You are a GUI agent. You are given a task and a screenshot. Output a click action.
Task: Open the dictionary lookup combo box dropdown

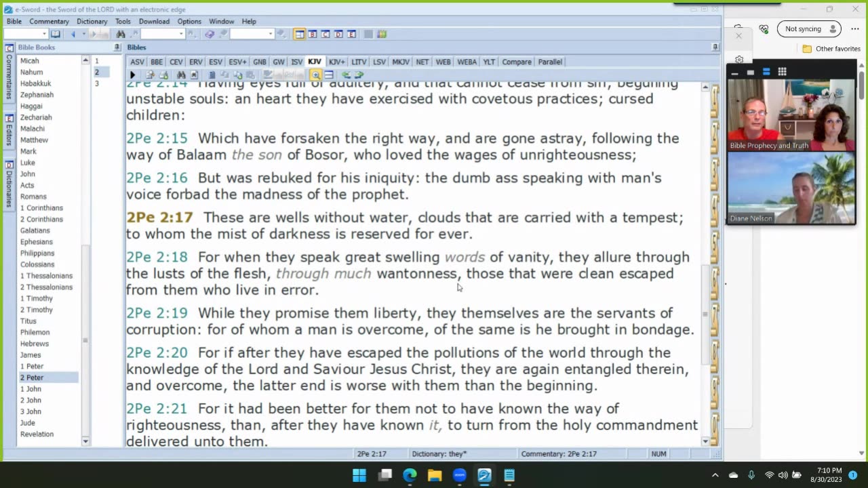point(270,34)
